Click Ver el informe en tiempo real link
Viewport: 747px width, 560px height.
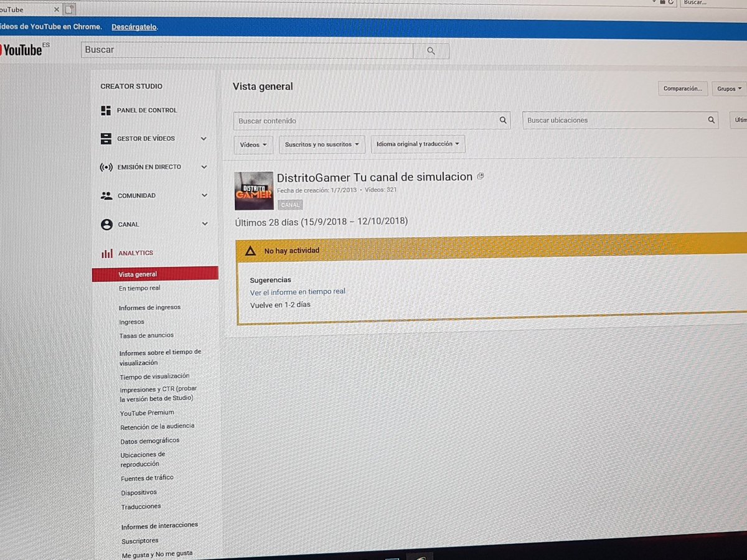coord(298,292)
